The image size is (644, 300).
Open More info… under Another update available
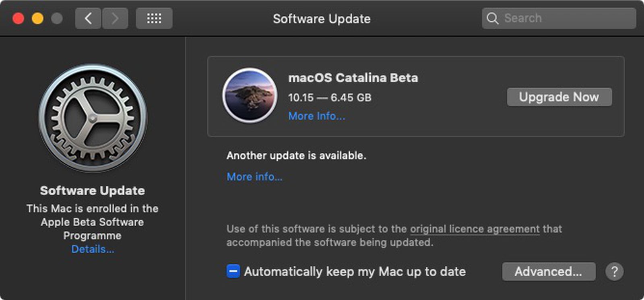coord(254,177)
